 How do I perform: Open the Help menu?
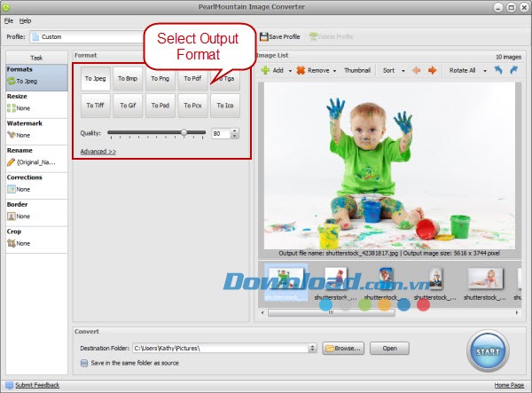[x=25, y=20]
